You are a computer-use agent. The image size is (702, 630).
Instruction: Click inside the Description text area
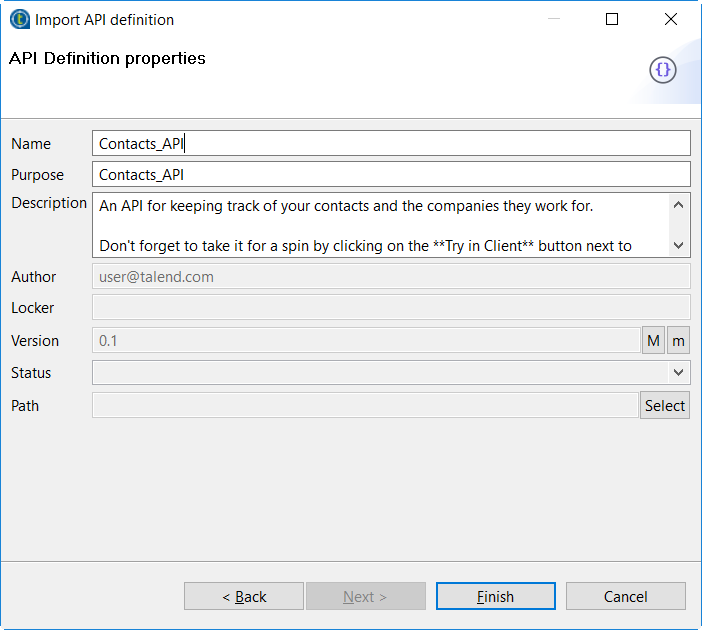pyautogui.click(x=380, y=224)
